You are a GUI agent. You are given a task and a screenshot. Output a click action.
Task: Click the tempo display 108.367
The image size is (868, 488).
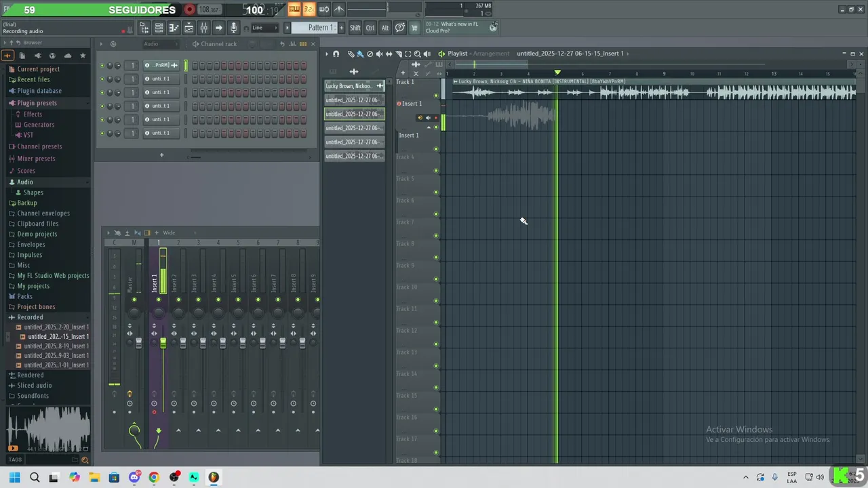(x=210, y=9)
